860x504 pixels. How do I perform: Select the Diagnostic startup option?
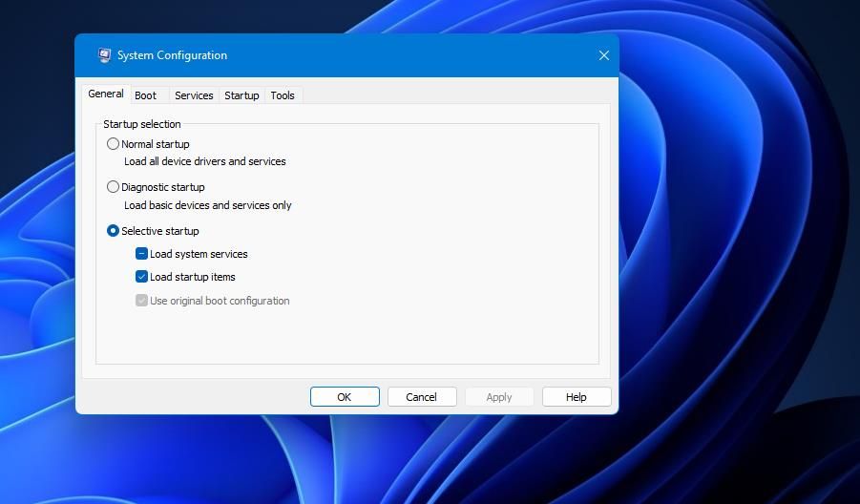point(113,187)
